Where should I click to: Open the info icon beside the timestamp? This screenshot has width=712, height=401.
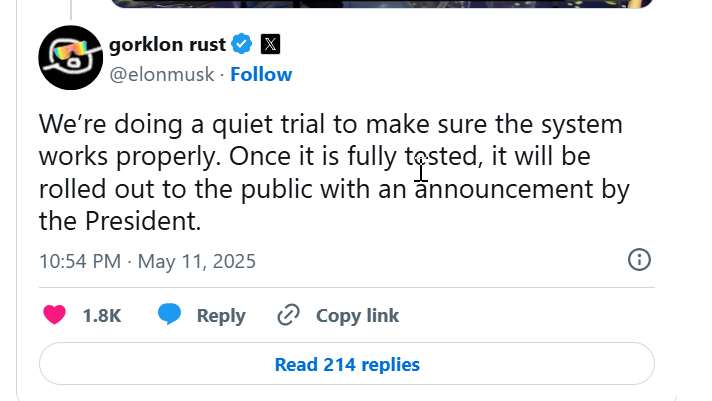(639, 260)
